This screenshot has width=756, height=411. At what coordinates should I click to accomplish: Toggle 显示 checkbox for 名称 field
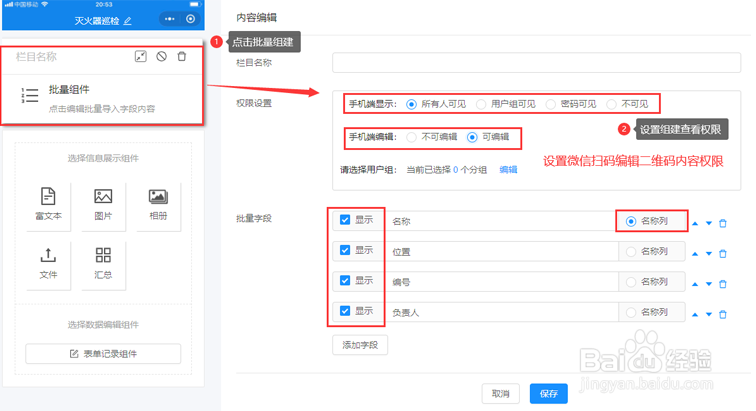pos(345,220)
